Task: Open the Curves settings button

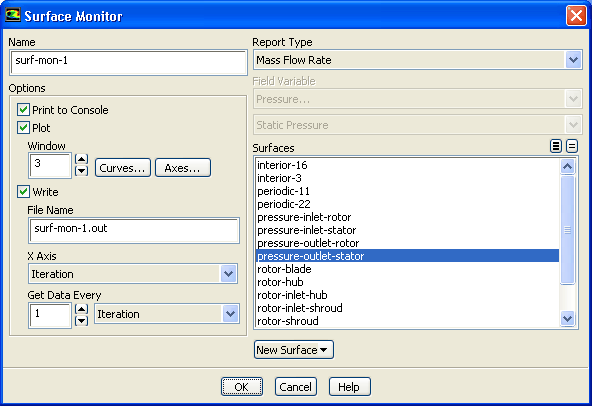Action: pos(123,168)
